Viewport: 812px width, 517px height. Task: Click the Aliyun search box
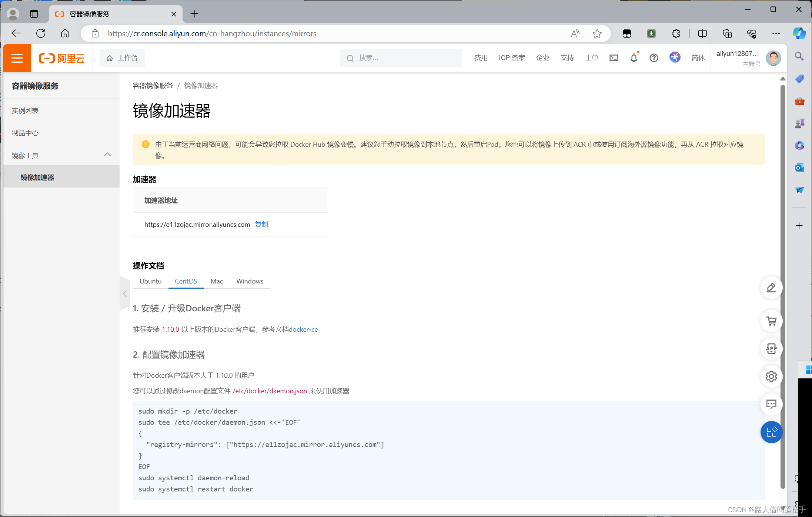[401, 58]
